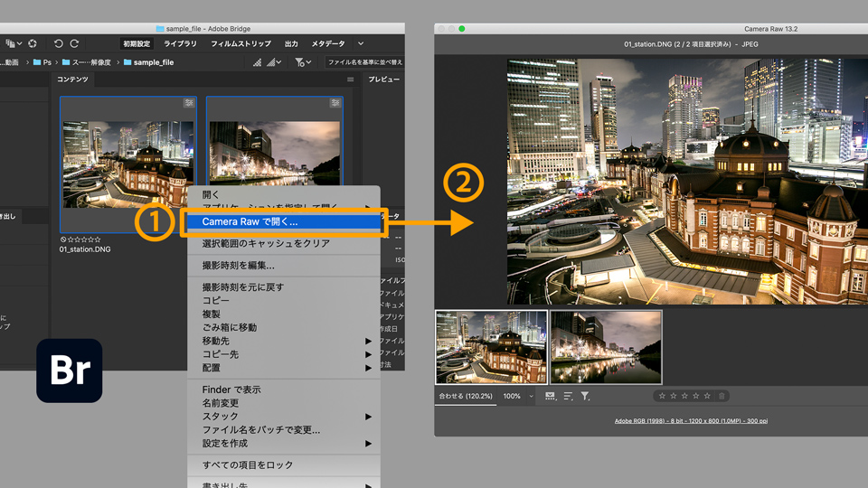Choose すべての項目をロック
Viewport: 868px width, 488px height.
pyautogui.click(x=284, y=465)
